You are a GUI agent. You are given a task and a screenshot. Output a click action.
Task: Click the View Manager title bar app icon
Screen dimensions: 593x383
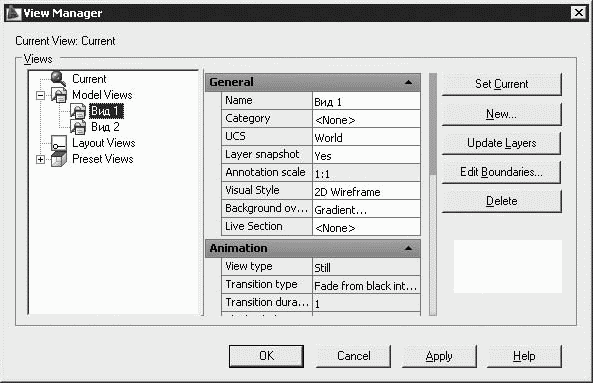14,13
